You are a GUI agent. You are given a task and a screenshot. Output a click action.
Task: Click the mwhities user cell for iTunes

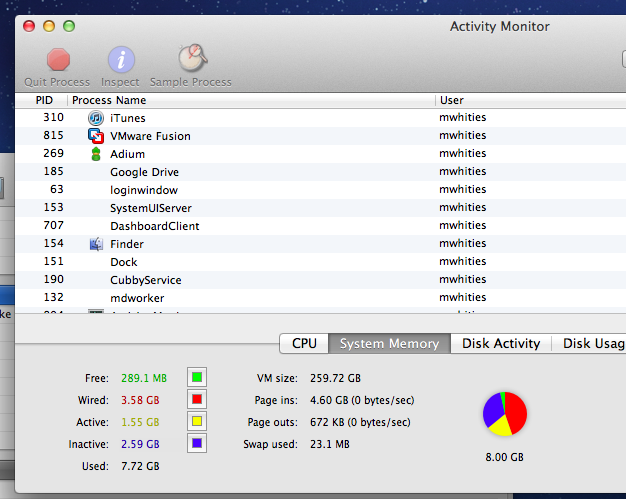point(463,117)
